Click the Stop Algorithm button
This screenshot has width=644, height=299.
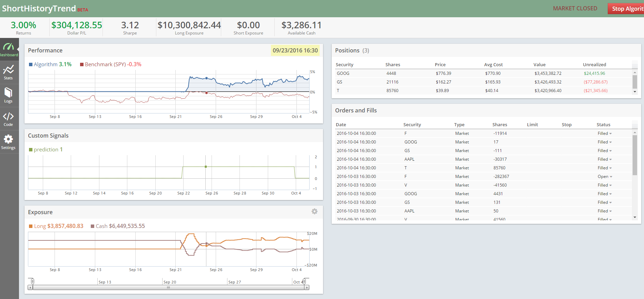(x=626, y=9)
